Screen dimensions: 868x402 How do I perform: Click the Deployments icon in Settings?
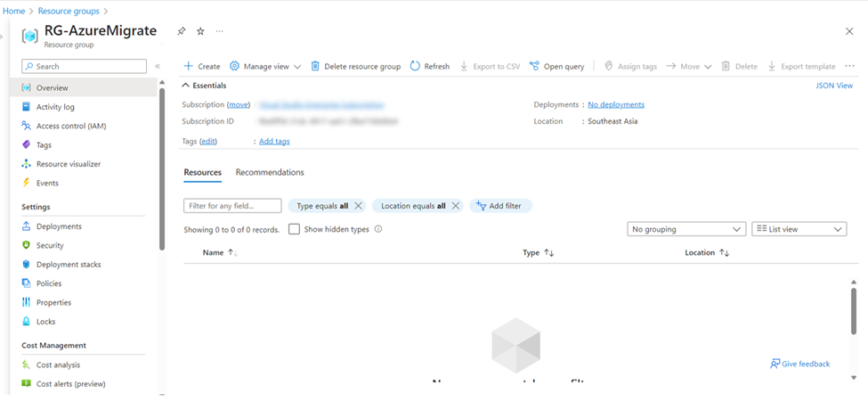[26, 226]
